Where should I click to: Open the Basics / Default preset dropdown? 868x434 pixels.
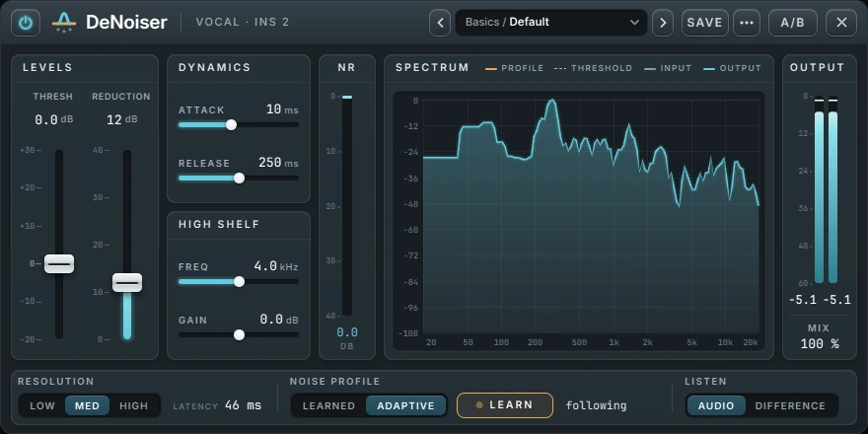pyautogui.click(x=551, y=23)
